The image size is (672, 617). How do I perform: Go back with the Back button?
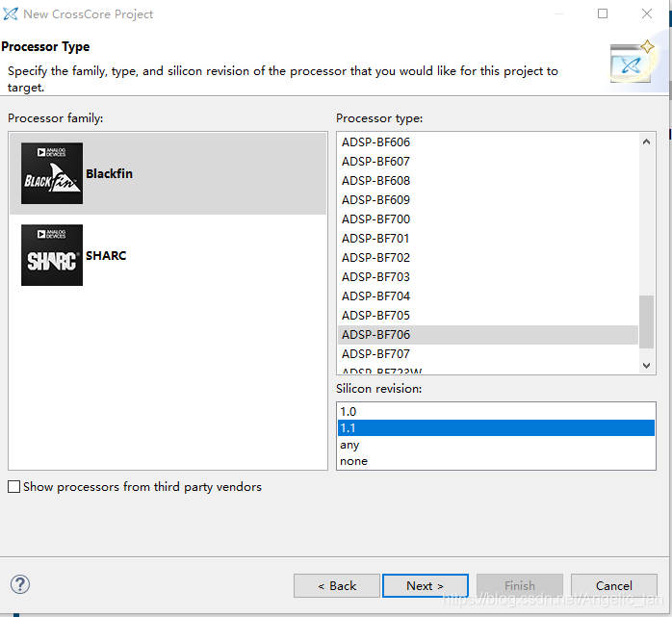tap(337, 586)
